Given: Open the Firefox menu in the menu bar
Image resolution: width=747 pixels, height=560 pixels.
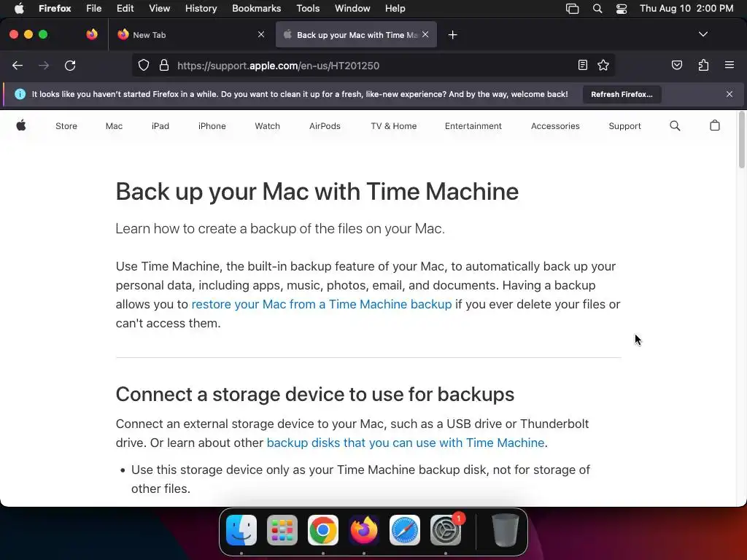Looking at the screenshot, I should (55, 9).
